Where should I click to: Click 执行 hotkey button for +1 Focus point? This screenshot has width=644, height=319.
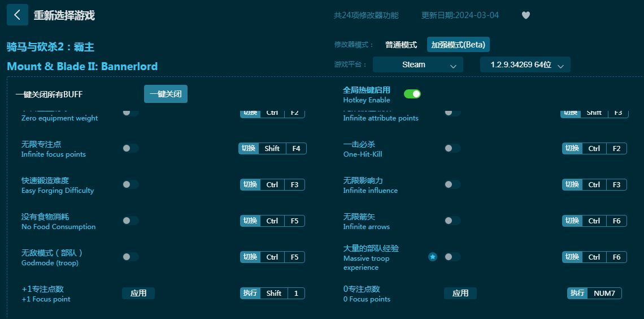pyautogui.click(x=250, y=293)
